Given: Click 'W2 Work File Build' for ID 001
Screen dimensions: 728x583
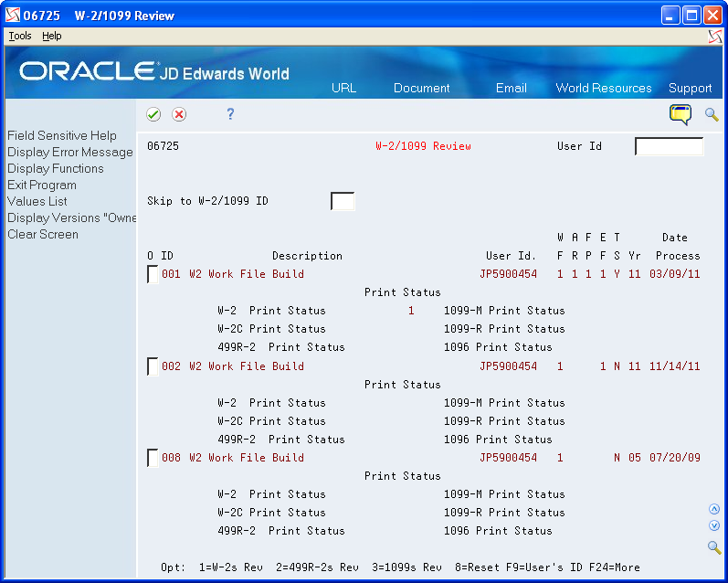Looking at the screenshot, I should 247,274.
